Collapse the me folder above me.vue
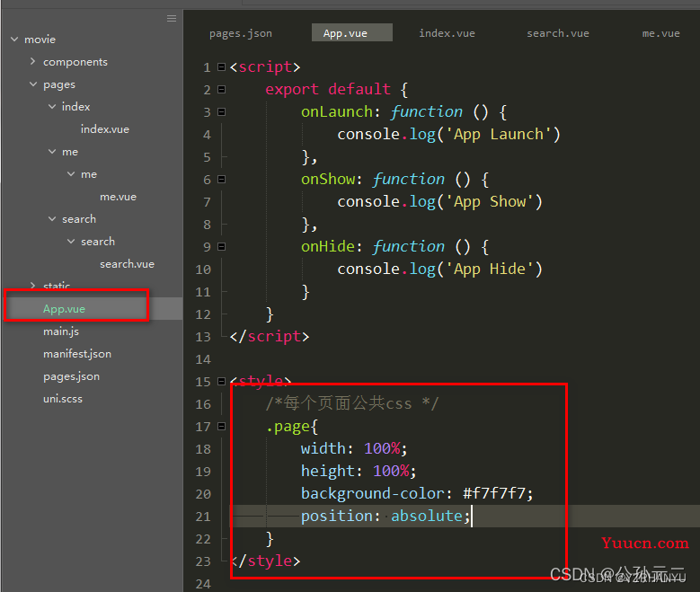The image size is (700, 592). (x=71, y=173)
